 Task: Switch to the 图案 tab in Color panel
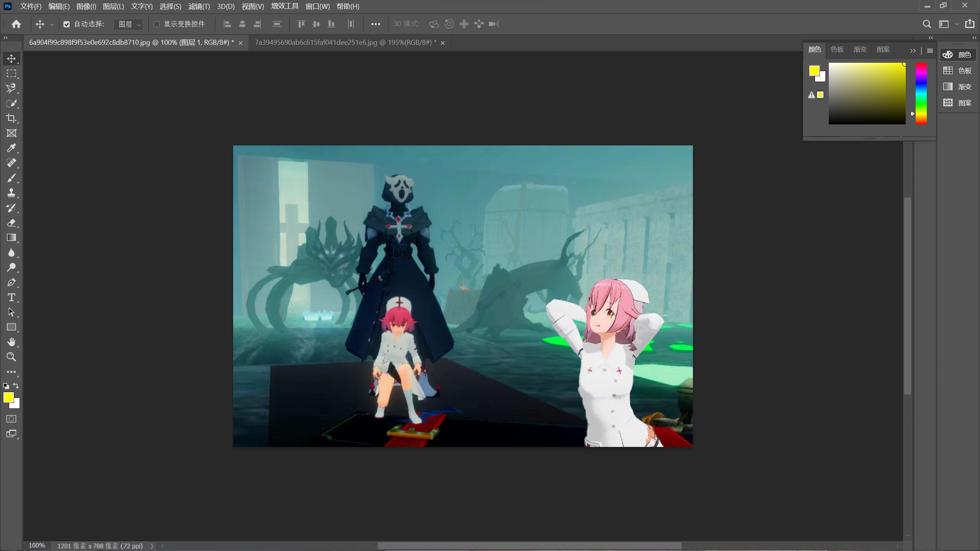point(883,49)
